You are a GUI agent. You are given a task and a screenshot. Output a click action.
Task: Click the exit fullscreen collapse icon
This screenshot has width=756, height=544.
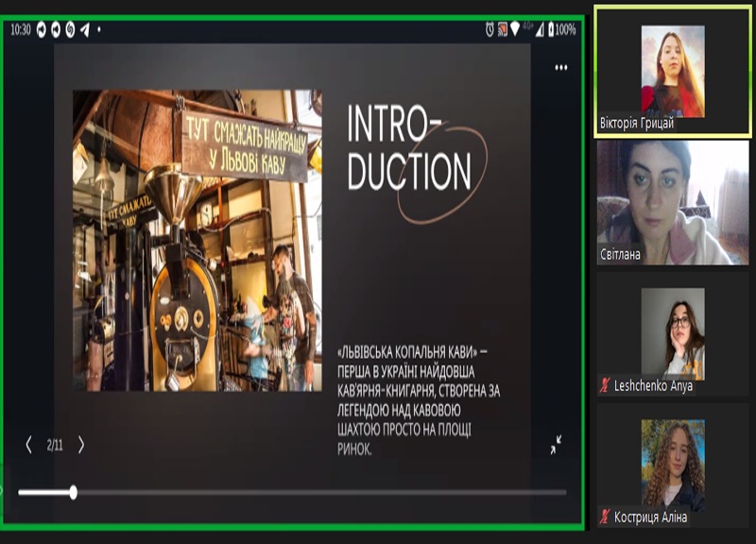[x=556, y=445]
